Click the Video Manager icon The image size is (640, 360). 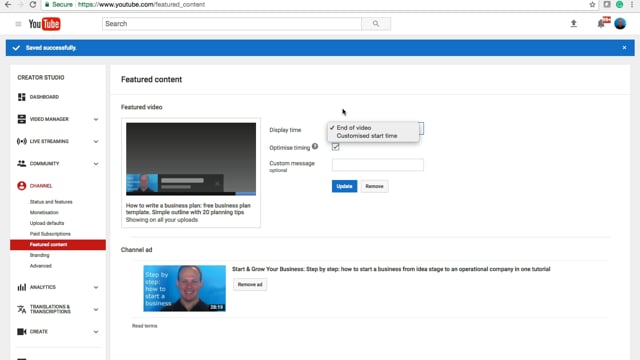tap(22, 119)
